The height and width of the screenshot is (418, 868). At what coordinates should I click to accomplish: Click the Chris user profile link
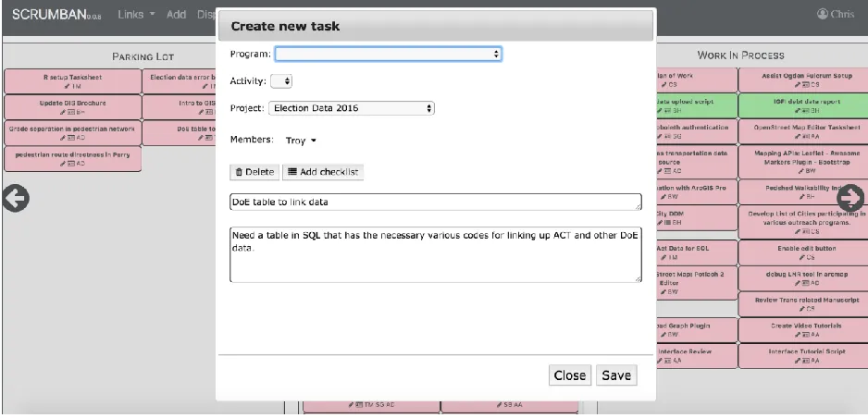pyautogui.click(x=836, y=14)
